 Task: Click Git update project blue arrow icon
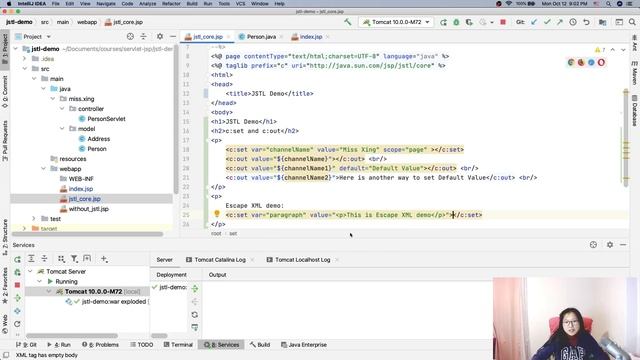coord(534,22)
